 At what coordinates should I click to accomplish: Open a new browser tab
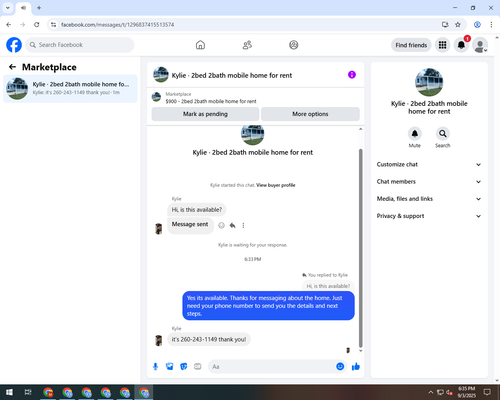[x=39, y=8]
